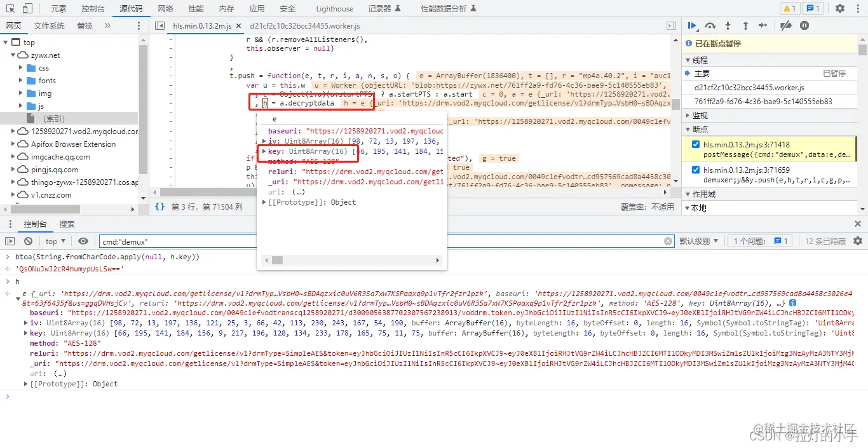
Task: Step into next function call
Action: [728, 25]
